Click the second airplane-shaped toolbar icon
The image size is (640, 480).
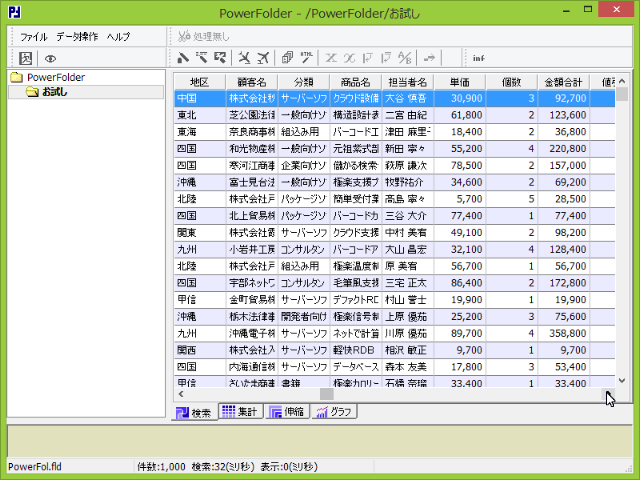click(263, 58)
